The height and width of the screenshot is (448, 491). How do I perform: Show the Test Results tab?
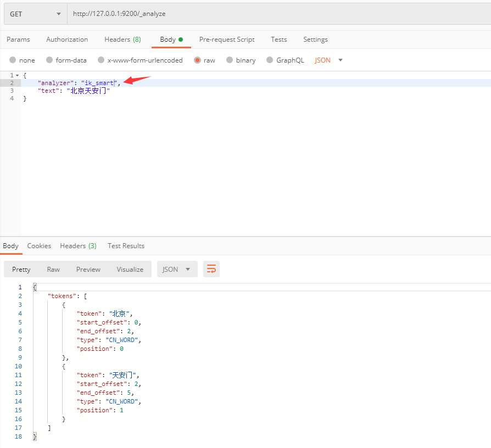(x=126, y=246)
